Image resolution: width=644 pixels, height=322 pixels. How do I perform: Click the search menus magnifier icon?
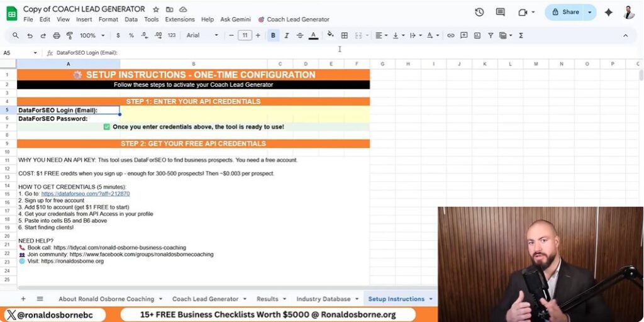pyautogui.click(x=16, y=35)
